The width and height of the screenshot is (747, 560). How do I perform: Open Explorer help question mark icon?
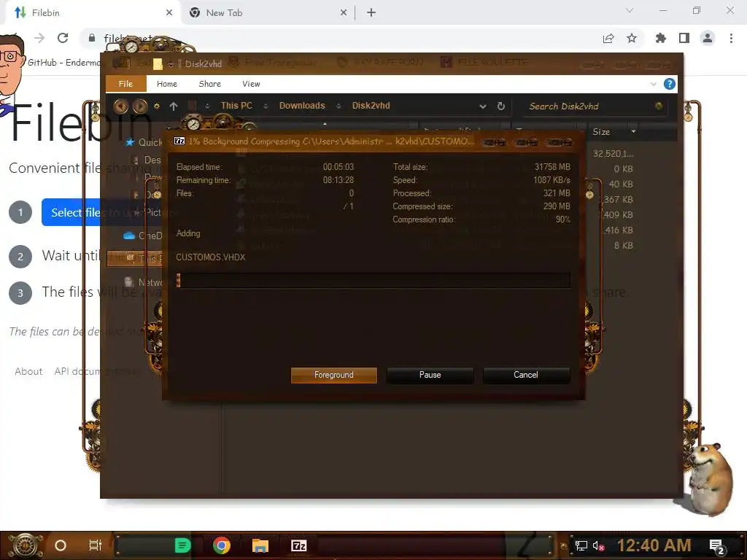coord(669,84)
